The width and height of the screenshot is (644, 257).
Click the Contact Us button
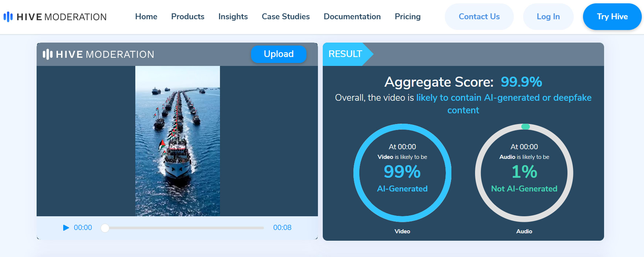tap(479, 17)
